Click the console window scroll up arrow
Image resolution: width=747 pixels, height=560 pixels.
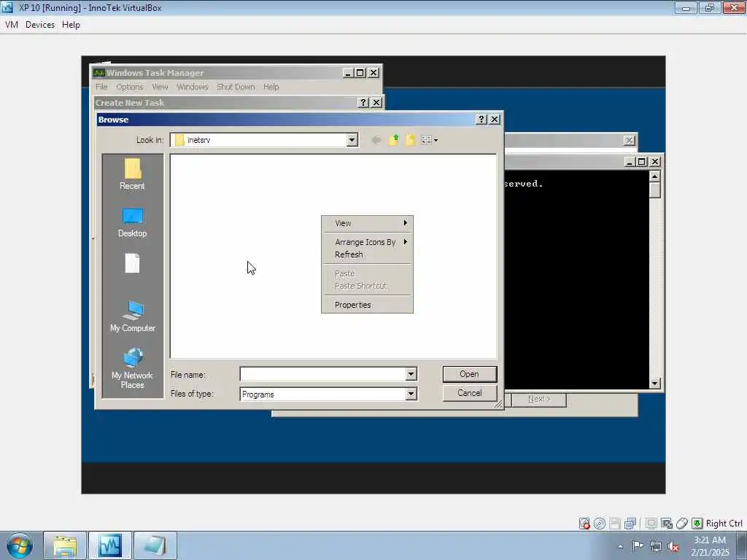pos(654,176)
